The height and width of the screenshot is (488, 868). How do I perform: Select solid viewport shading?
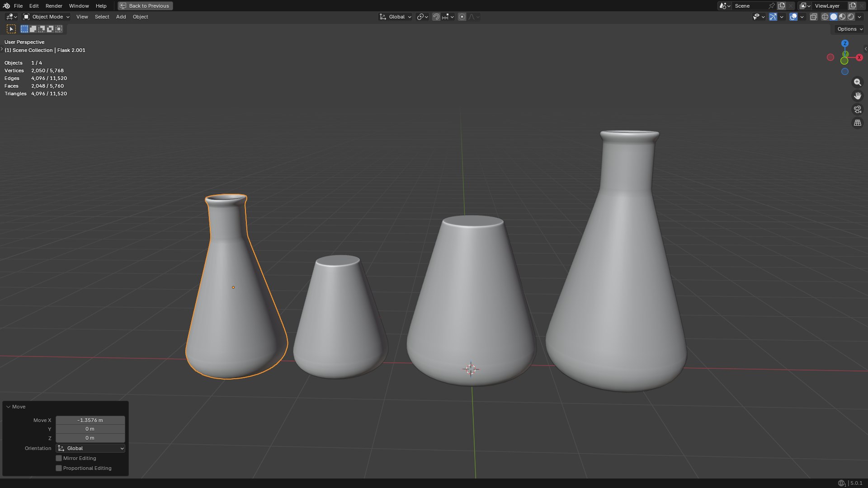(x=834, y=17)
